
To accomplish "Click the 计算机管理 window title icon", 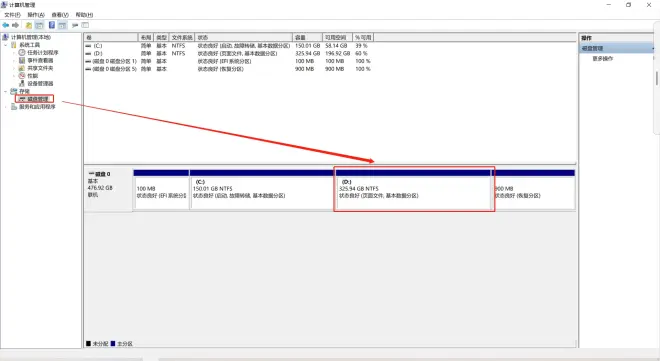I will [5, 5].
